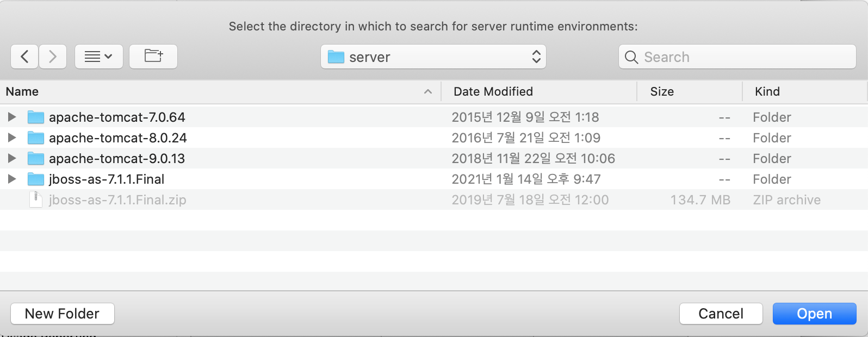The height and width of the screenshot is (337, 868).
Task: Click the 134.7 MB size value
Action: tap(700, 199)
